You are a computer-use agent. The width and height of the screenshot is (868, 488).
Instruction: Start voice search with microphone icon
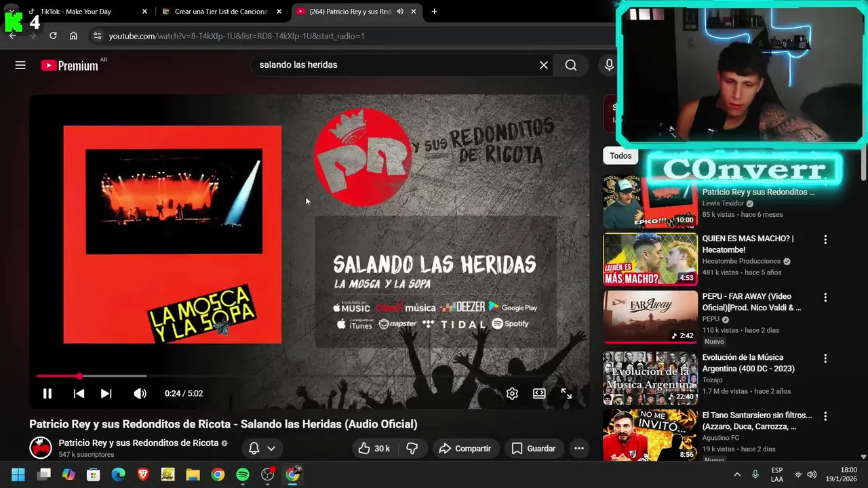click(609, 65)
